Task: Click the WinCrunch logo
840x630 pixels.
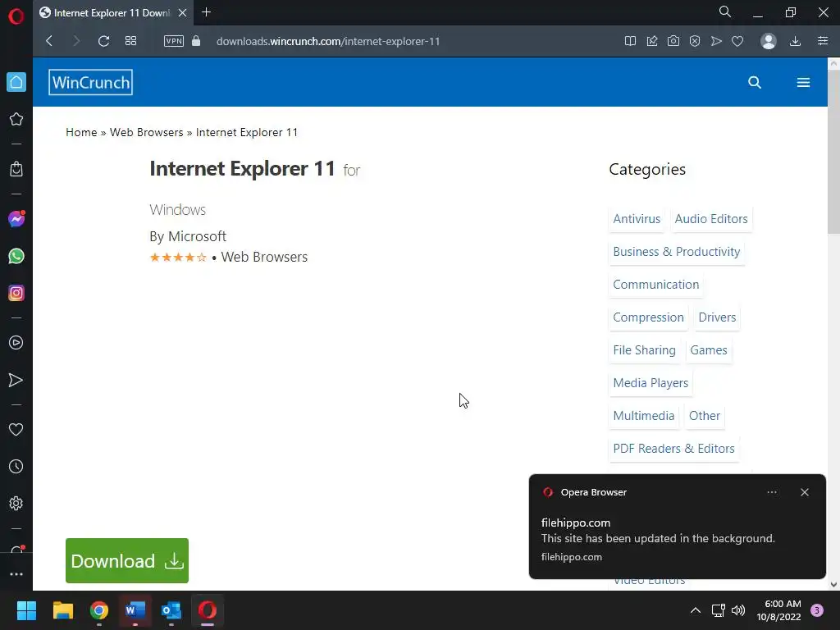Action: click(90, 83)
